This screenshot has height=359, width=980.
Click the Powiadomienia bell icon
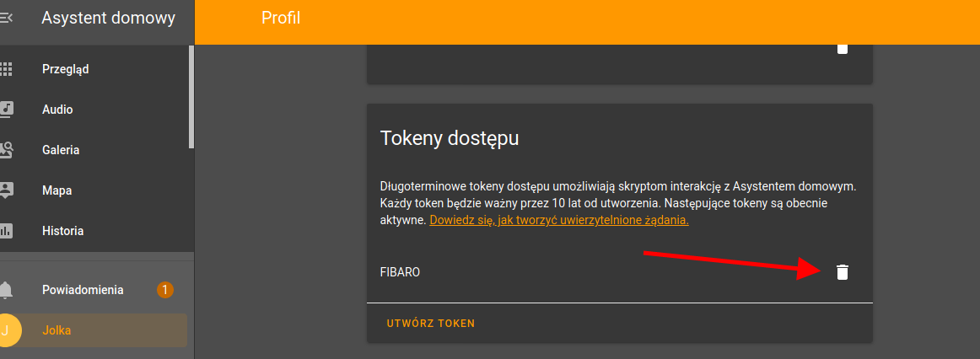click(6, 291)
